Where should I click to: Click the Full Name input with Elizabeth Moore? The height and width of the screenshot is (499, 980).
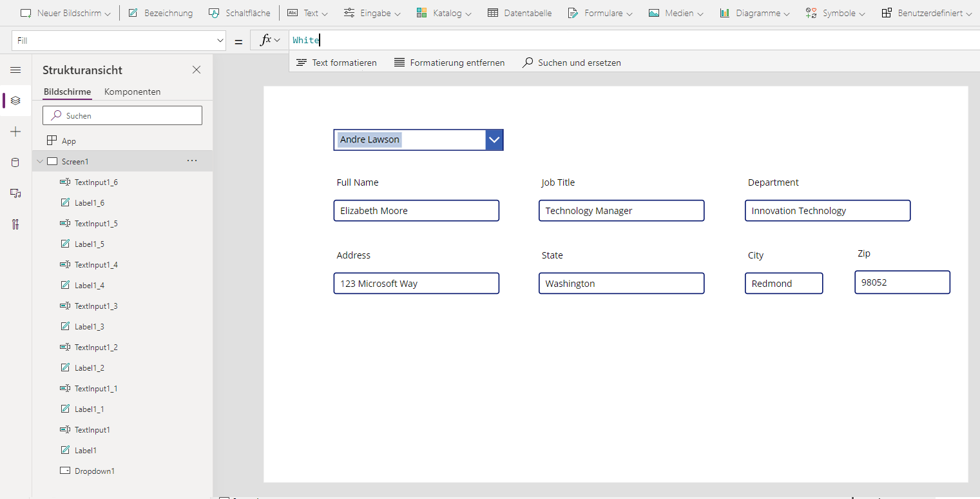point(416,211)
